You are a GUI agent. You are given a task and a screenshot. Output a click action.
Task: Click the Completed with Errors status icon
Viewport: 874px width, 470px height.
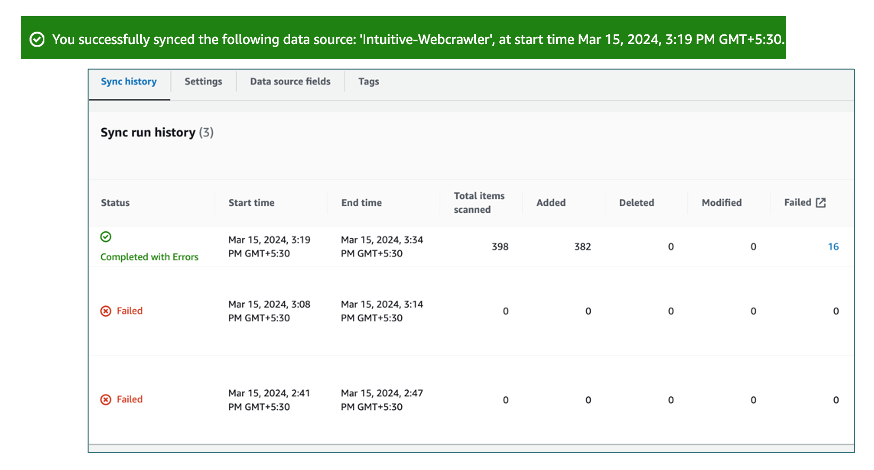tap(106, 237)
